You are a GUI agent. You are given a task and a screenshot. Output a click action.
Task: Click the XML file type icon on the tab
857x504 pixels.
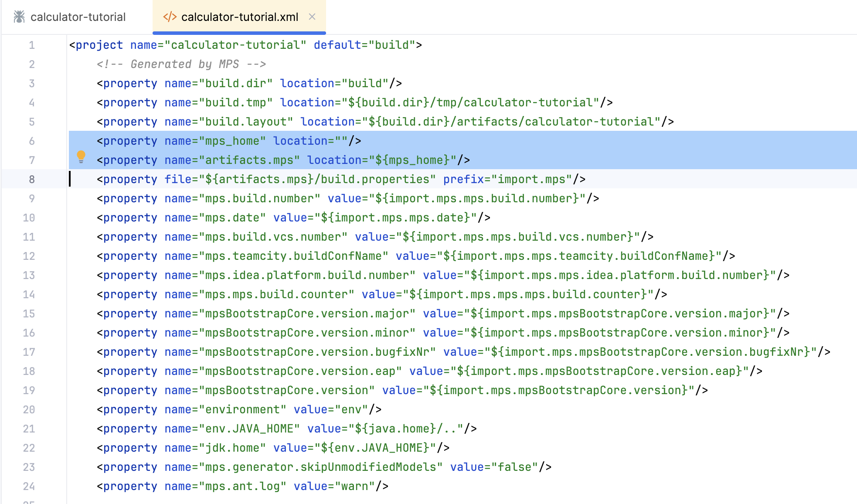(x=170, y=17)
